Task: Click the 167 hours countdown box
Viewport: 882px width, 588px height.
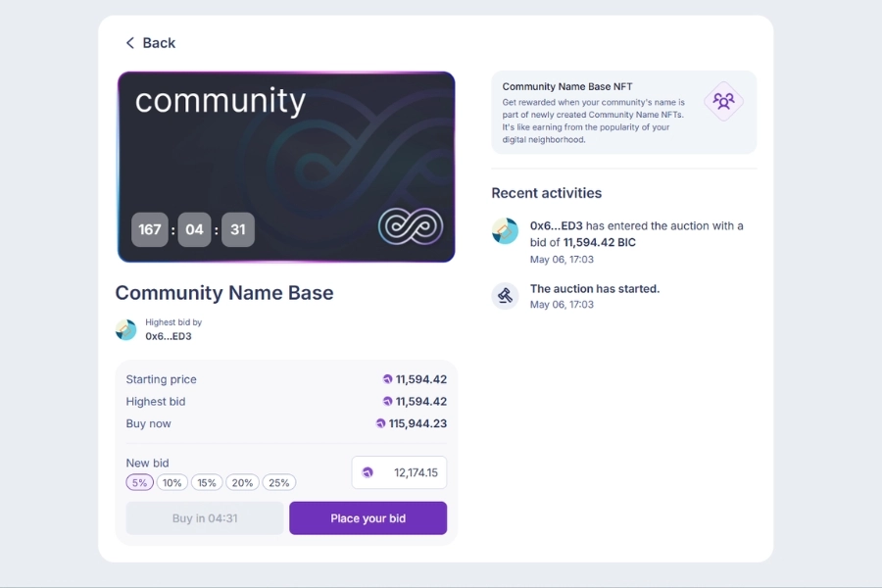Action: pyautogui.click(x=150, y=229)
